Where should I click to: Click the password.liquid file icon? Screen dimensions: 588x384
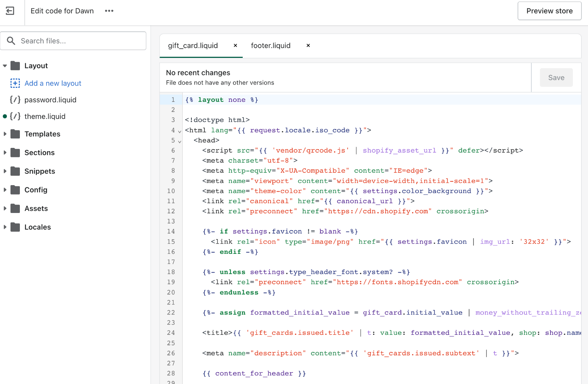(15, 100)
